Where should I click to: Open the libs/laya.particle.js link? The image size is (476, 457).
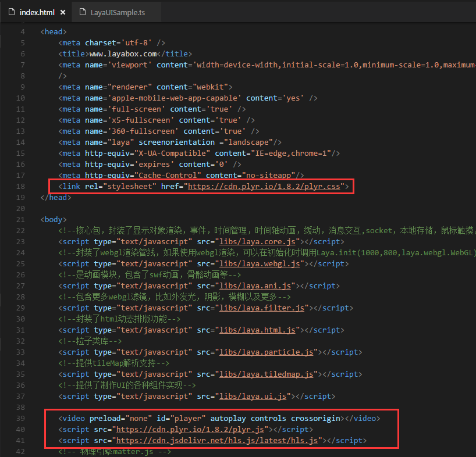tap(267, 352)
